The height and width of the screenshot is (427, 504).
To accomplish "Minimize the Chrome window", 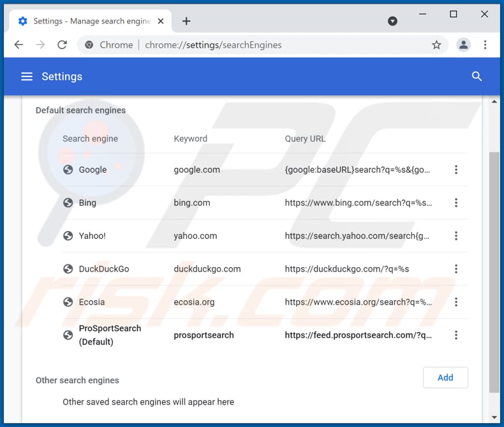I will (423, 14).
